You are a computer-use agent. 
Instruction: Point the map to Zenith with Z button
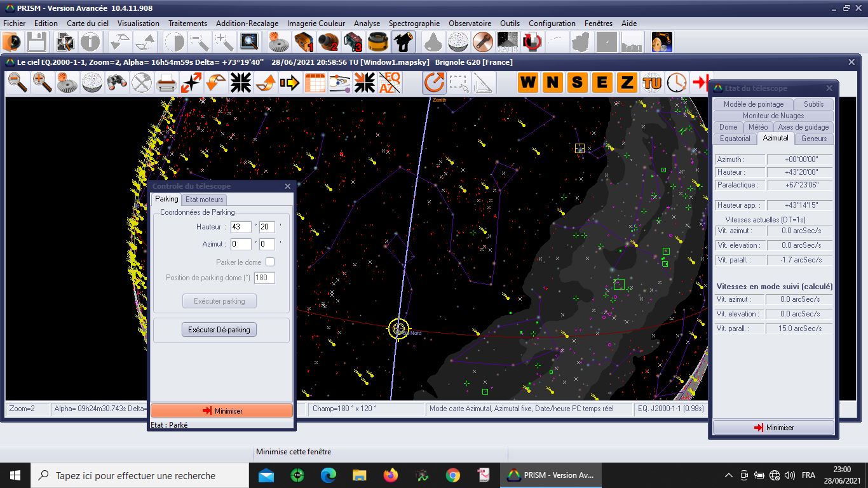click(627, 83)
